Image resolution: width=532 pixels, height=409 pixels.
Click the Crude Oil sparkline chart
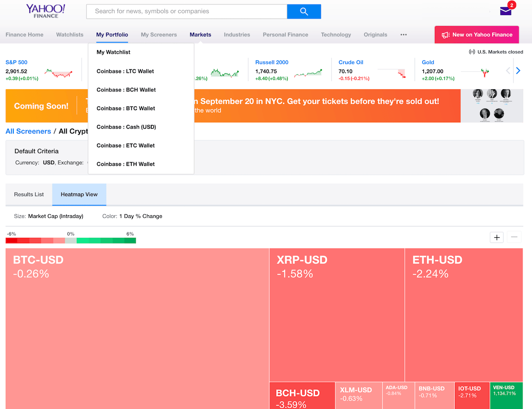[392, 73]
